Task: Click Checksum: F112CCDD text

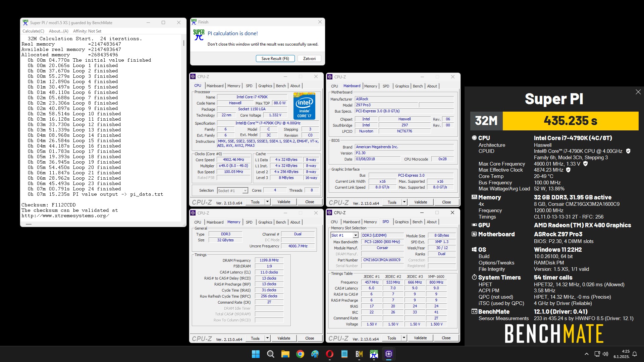Action: [49, 205]
